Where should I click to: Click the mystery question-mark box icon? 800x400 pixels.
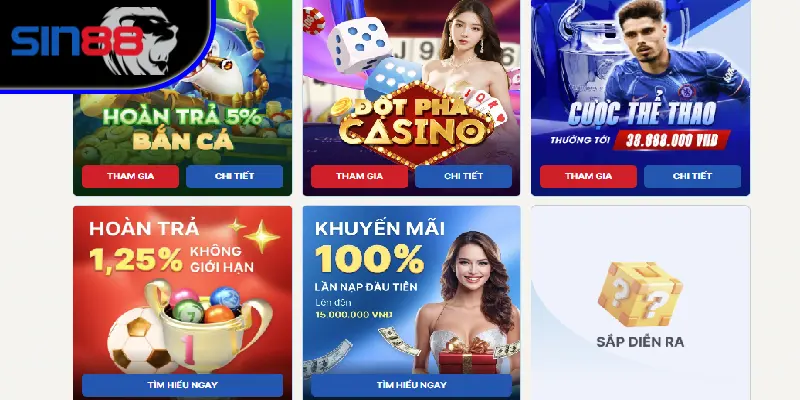(x=640, y=293)
